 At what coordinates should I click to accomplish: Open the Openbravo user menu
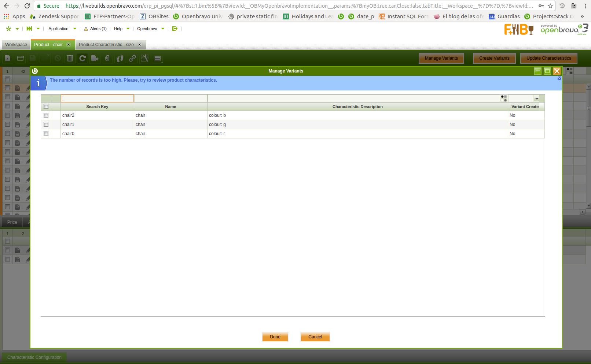click(x=147, y=29)
